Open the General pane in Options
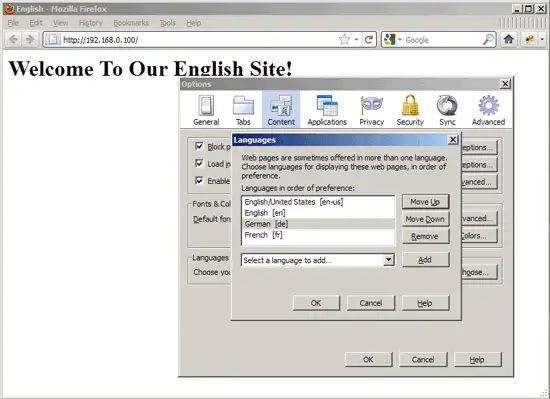The height and width of the screenshot is (399, 550). pyautogui.click(x=206, y=110)
